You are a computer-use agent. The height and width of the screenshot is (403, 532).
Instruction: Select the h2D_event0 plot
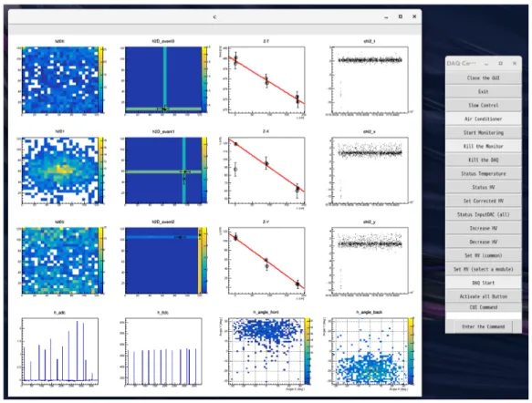tap(163, 80)
